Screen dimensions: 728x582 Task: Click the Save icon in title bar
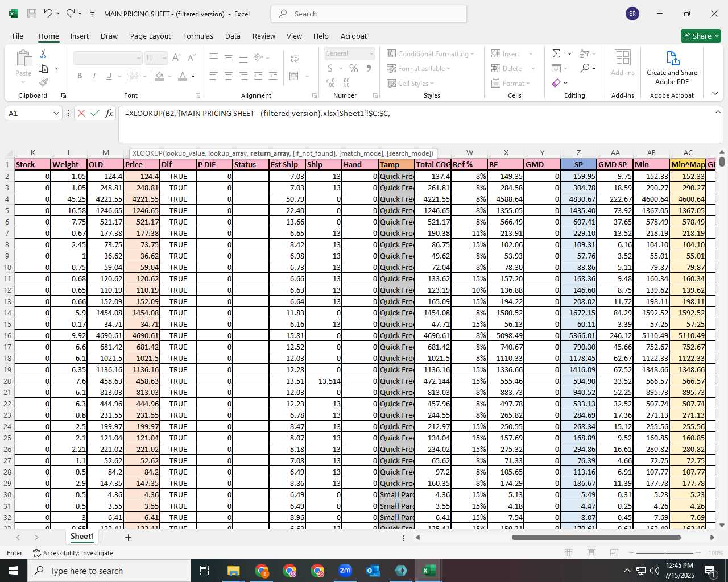click(32, 14)
